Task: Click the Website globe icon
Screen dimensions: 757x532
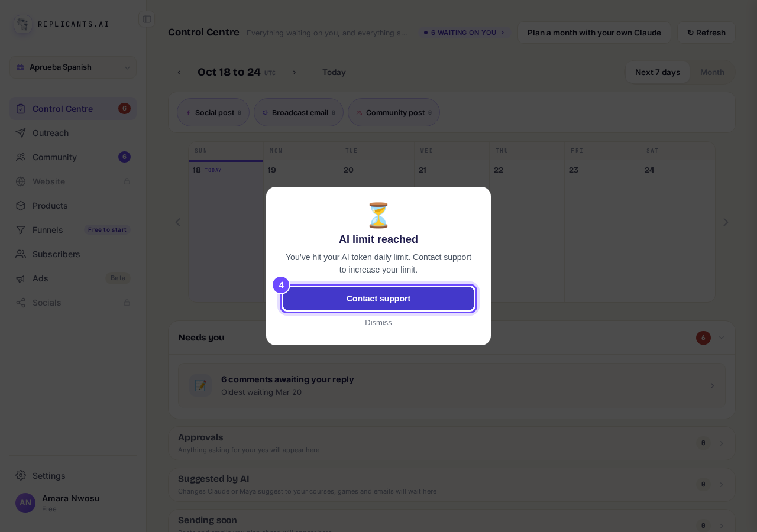Action: point(21,181)
